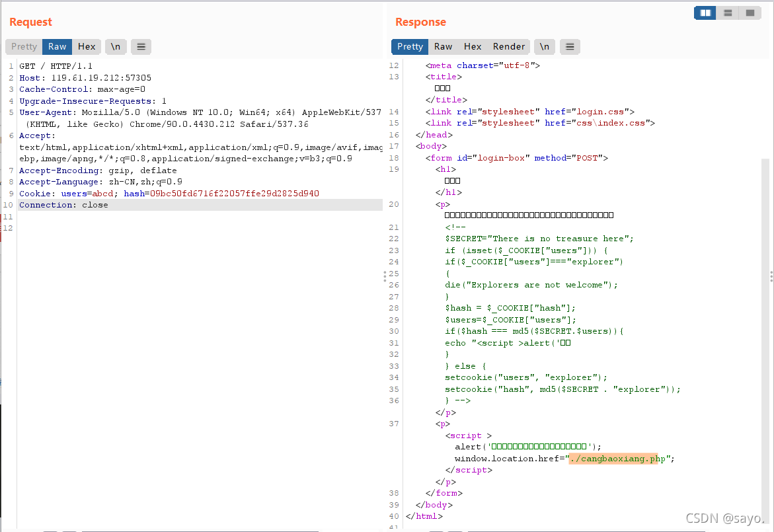This screenshot has height=532, width=774.
Task: Click setcookie "hash" md5 line
Action: (562, 389)
